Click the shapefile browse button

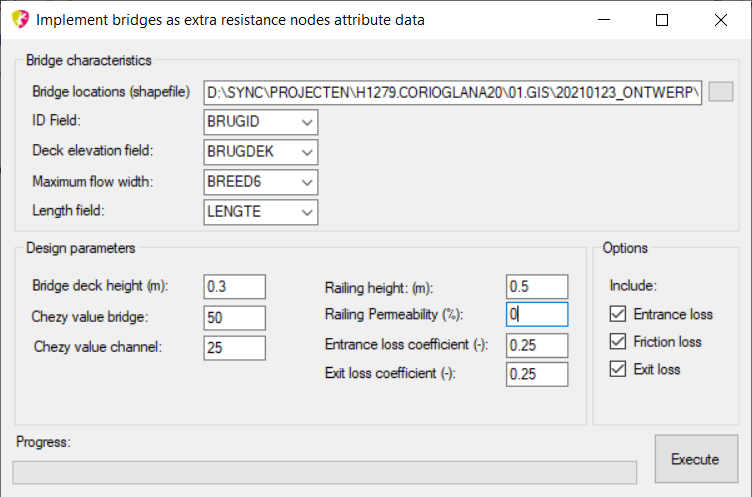tap(720, 92)
